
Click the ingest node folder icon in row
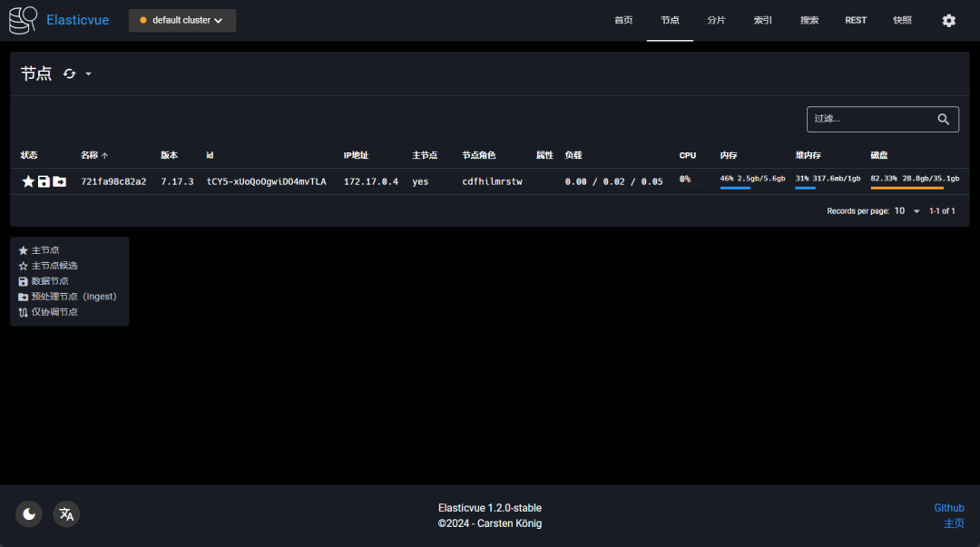59,181
